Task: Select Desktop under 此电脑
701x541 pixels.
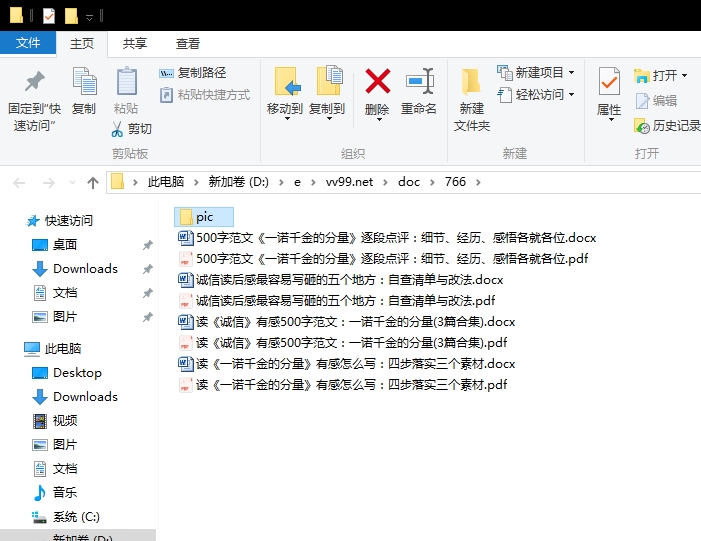Action: pyautogui.click(x=67, y=373)
